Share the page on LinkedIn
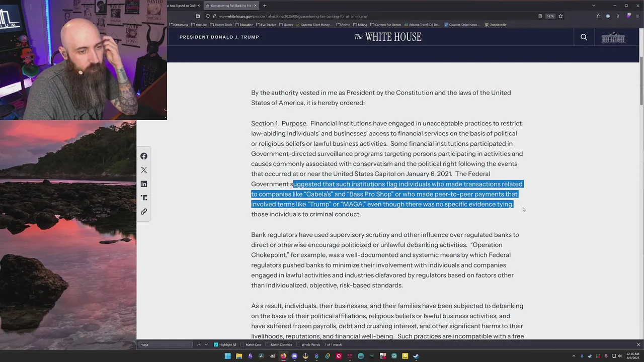Screen dimensions: 644x362 [144, 184]
